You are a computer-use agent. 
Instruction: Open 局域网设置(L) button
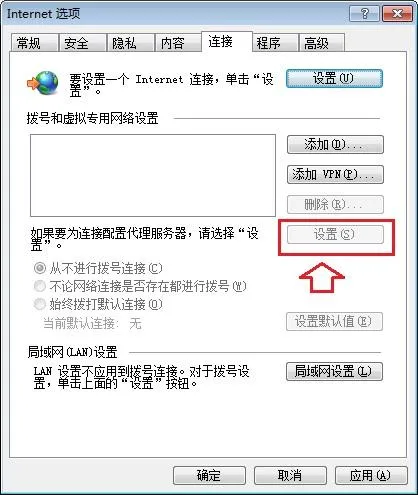click(x=334, y=371)
